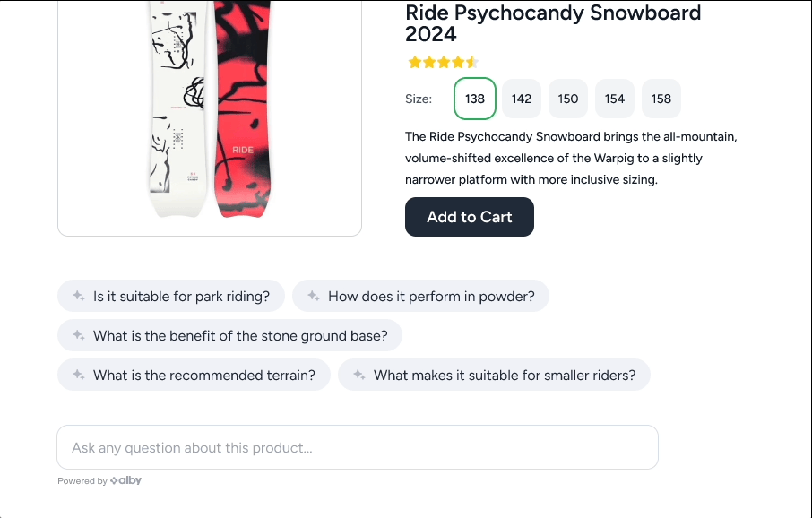The width and height of the screenshot is (812, 518).
Task: Ask about the stone ground base benefit
Action: click(x=229, y=335)
